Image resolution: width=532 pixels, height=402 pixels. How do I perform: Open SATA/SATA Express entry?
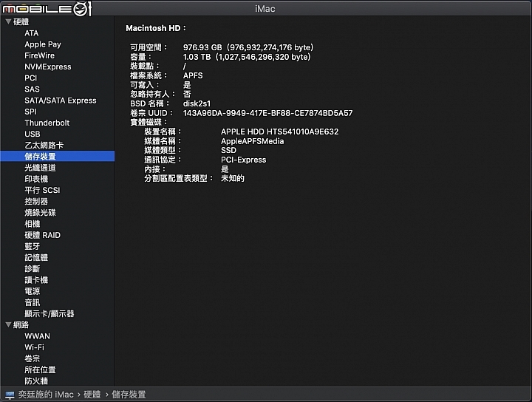pyautogui.click(x=61, y=100)
